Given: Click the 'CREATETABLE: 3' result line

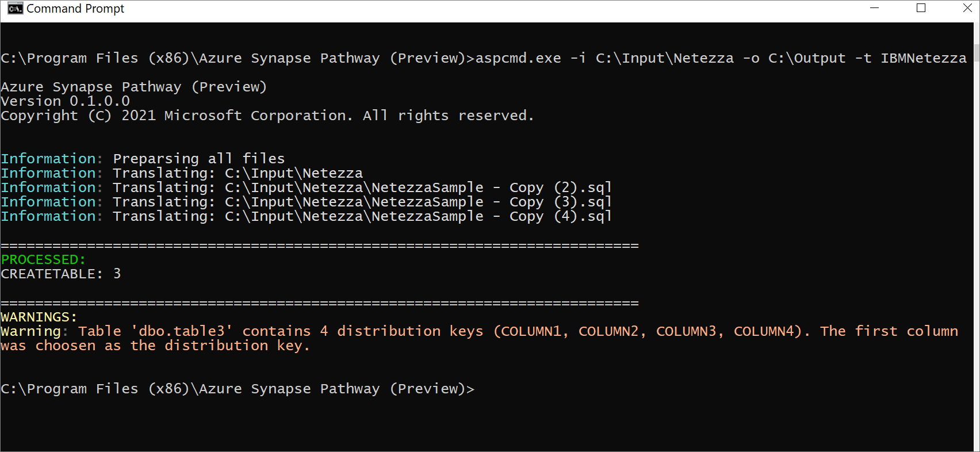Looking at the screenshot, I should pos(61,274).
